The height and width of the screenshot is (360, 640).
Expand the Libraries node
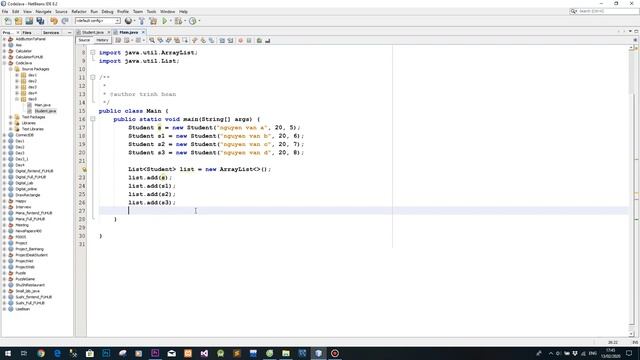tap(11, 123)
